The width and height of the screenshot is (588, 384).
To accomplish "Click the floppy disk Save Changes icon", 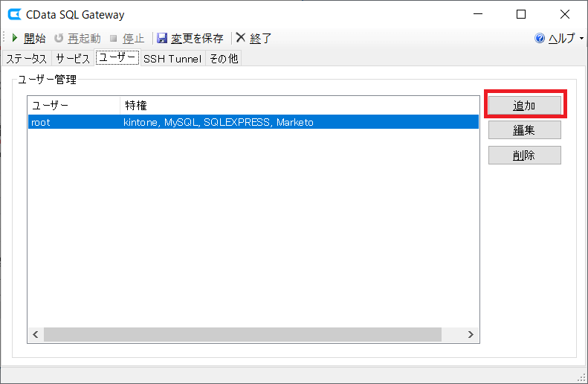I will click(162, 38).
